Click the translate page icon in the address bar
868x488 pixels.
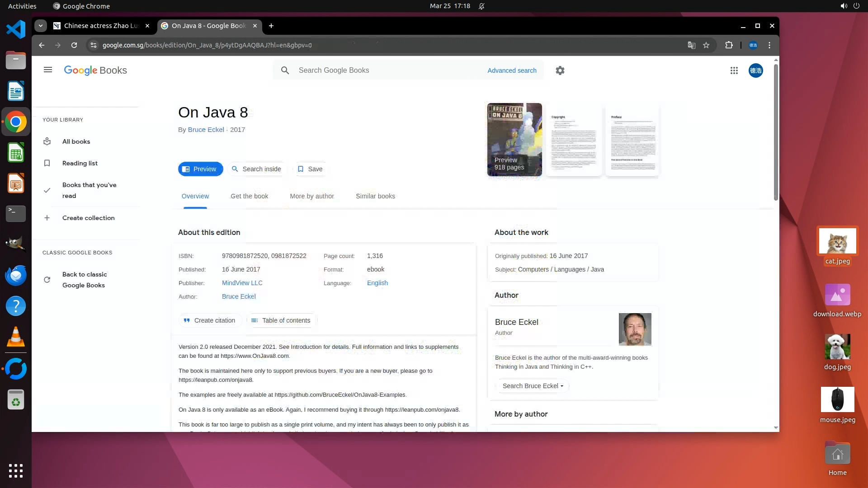coord(691,45)
